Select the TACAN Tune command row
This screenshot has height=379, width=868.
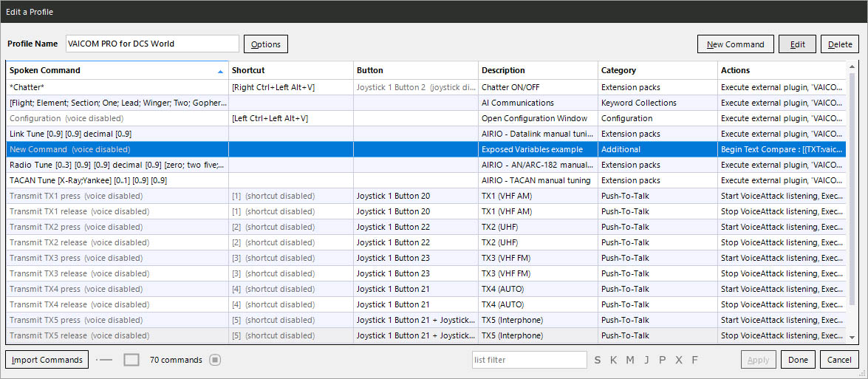pos(426,180)
